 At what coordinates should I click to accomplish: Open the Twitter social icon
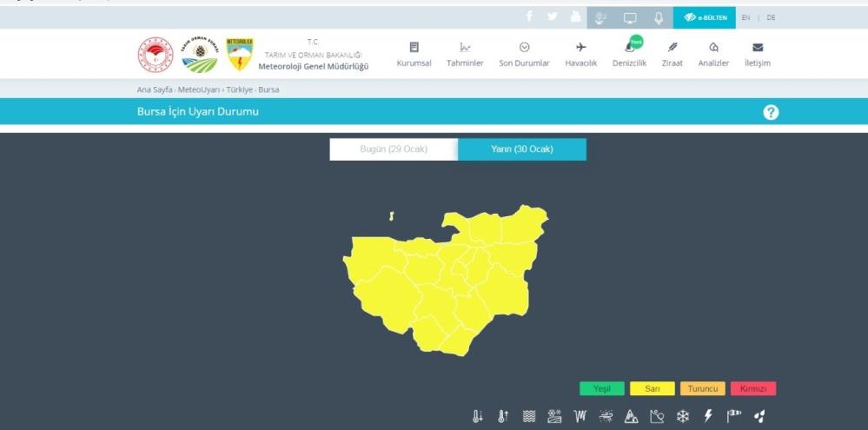pos(553,17)
